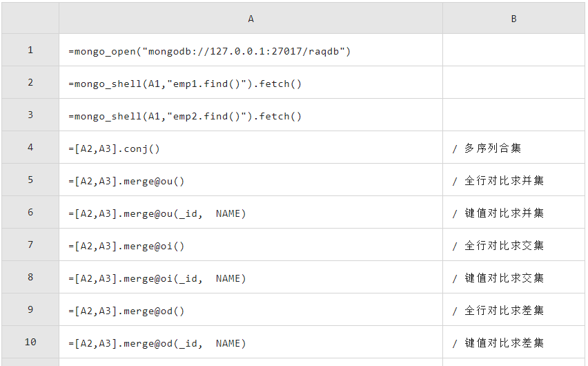Select cell A10 merge@od(_id, NAME)
Screen dimensions: 588x366
(x=251, y=342)
